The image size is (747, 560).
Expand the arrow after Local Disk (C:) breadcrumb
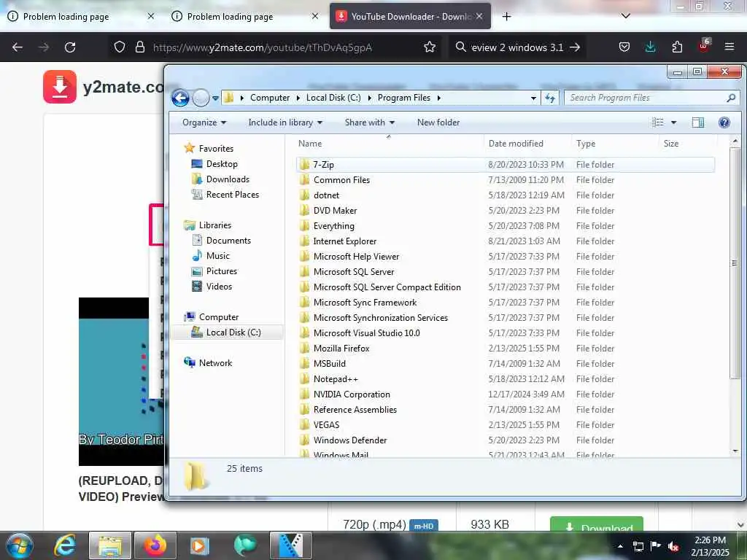[x=369, y=98]
